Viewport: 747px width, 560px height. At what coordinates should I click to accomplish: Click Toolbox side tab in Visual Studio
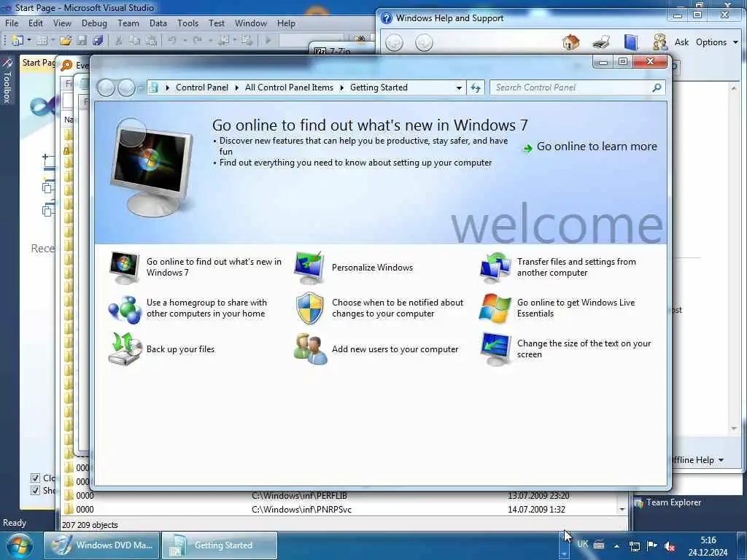coord(7,81)
